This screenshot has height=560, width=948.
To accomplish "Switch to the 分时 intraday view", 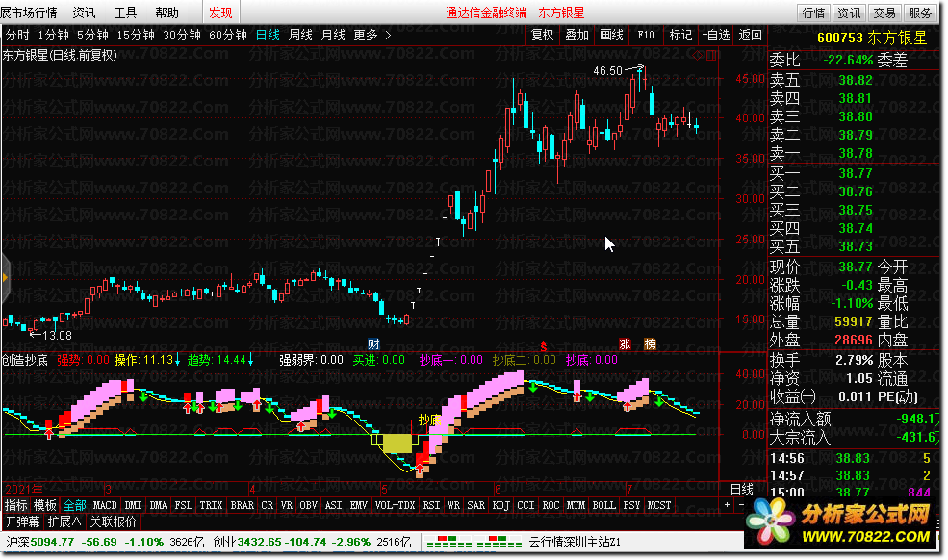I will 17,35.
